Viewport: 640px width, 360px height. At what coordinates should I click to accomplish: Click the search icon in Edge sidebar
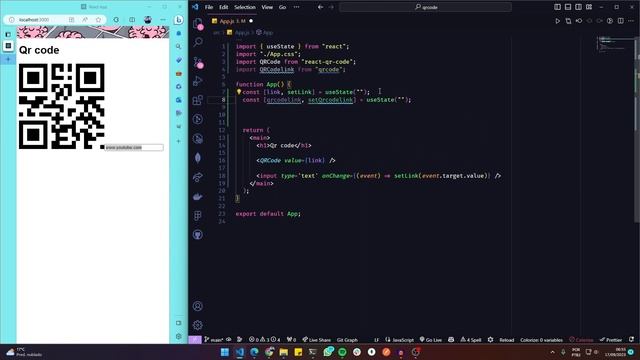point(178,47)
